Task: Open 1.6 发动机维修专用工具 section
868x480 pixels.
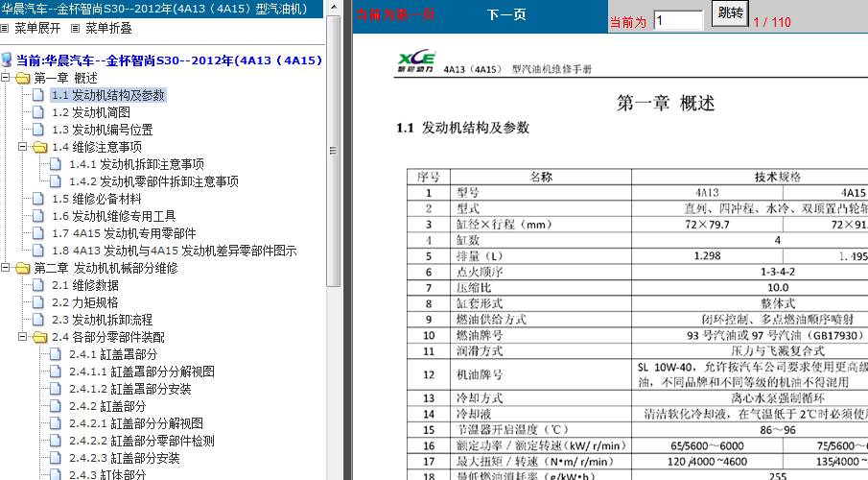Action: pos(113,216)
